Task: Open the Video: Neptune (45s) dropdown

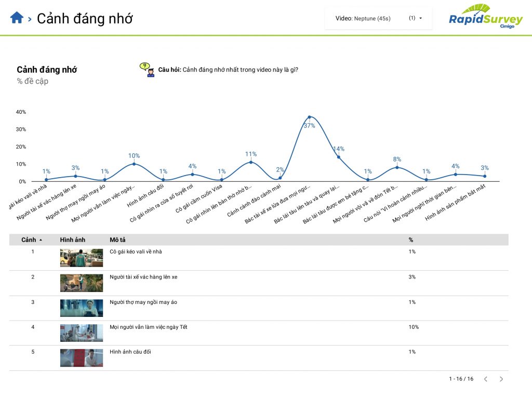Action: click(x=378, y=18)
